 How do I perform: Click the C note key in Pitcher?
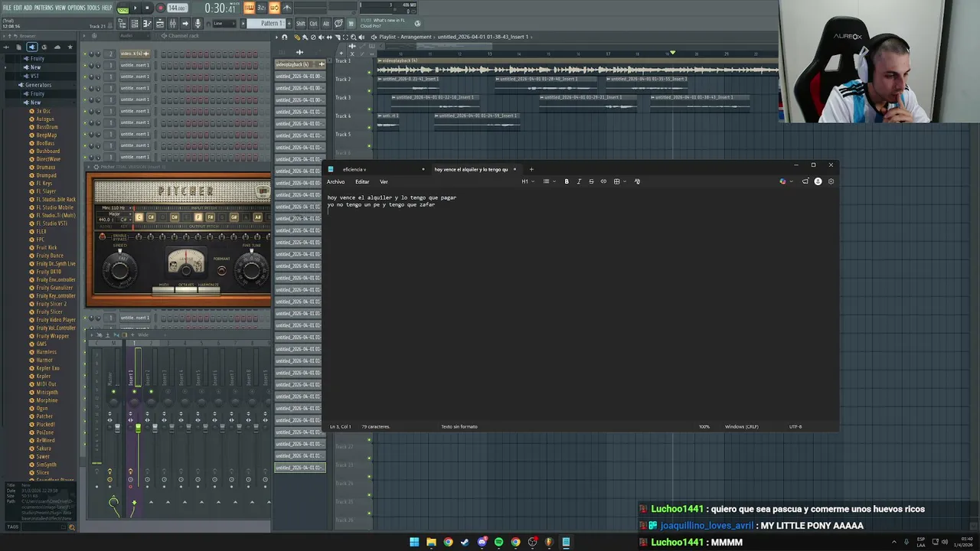point(139,217)
